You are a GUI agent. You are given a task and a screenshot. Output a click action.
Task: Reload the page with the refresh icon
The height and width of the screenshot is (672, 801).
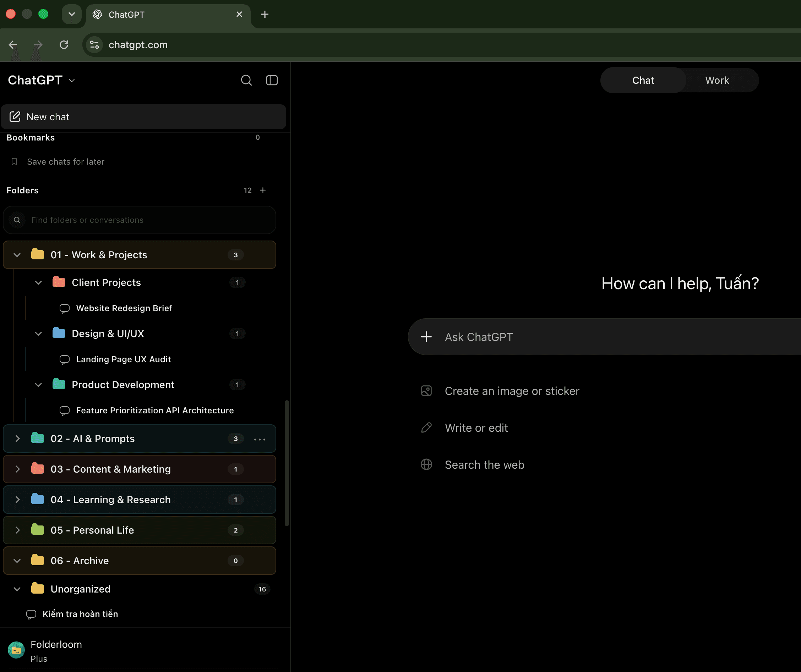(64, 45)
